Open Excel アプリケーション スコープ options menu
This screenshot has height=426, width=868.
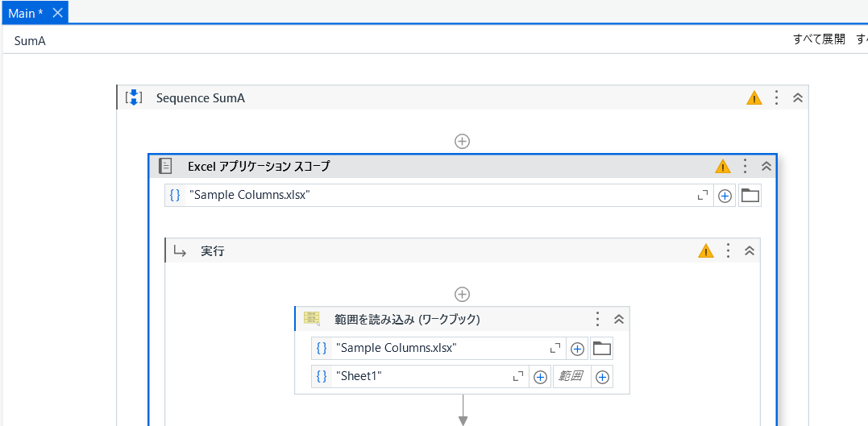coord(745,166)
